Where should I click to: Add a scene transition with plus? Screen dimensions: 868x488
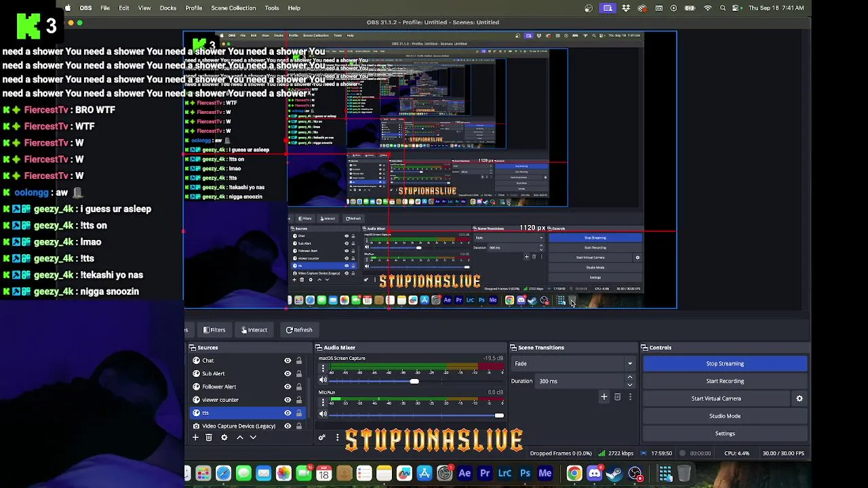tap(604, 397)
